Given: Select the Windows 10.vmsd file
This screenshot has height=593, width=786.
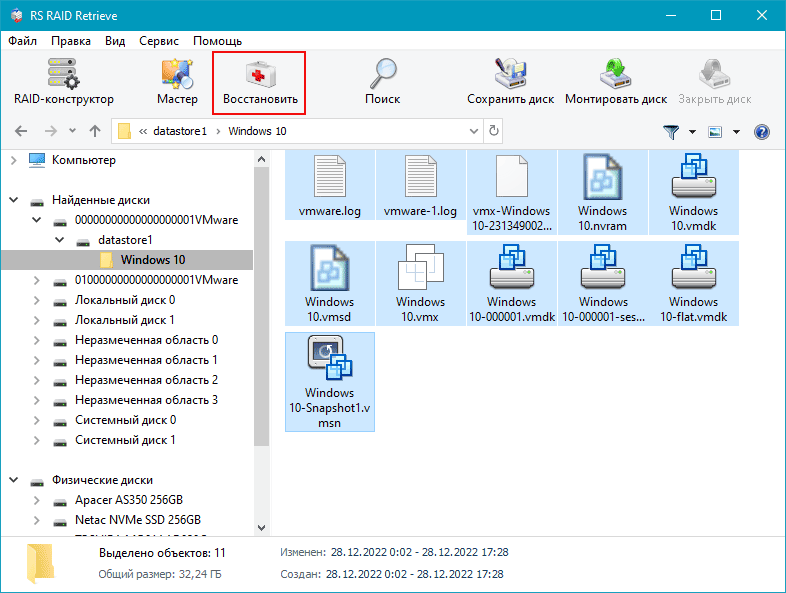Looking at the screenshot, I should tap(330, 284).
